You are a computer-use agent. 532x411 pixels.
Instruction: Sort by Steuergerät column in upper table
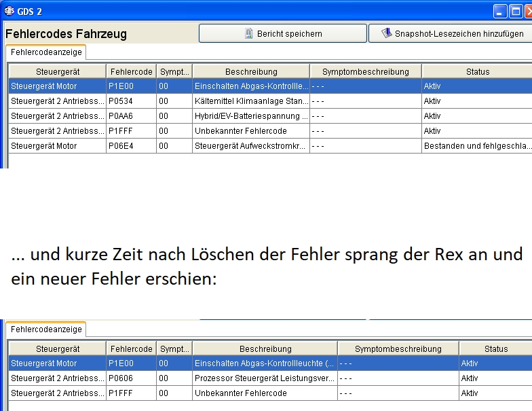[x=57, y=71]
